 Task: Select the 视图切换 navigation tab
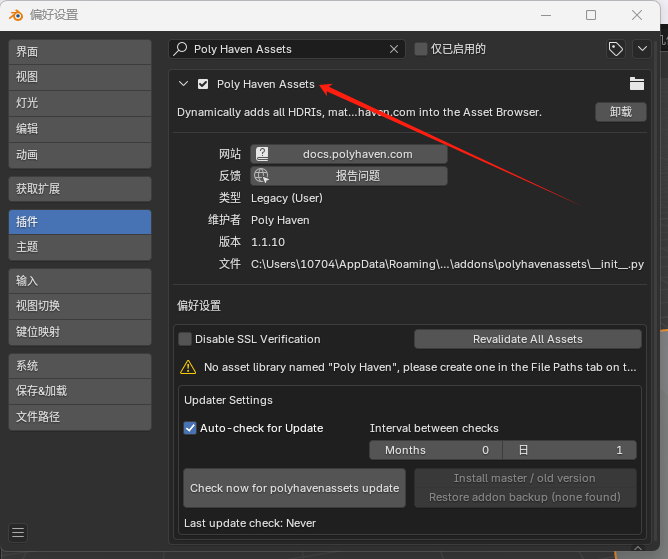point(80,306)
